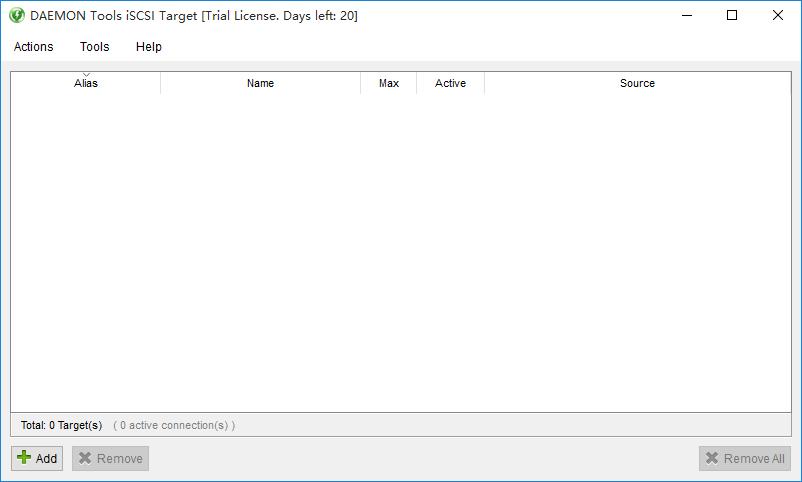Open the Tools menu
This screenshot has height=482, width=802.
tap(95, 47)
